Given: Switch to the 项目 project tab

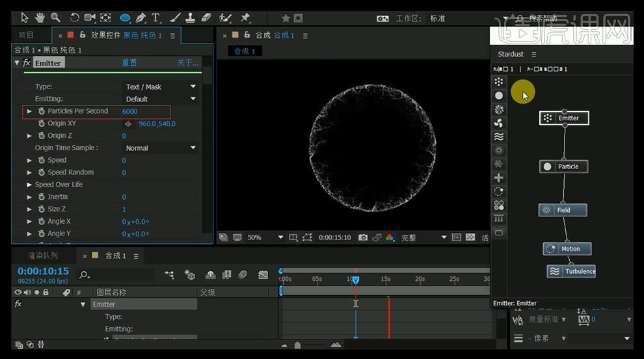Looking at the screenshot, I should 26,34.
